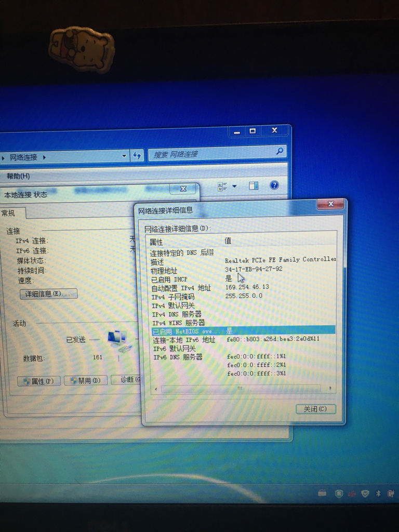399x532 pixels.
Task: Click 网络连接 breadcrumb in address bar
Action: [x=23, y=157]
